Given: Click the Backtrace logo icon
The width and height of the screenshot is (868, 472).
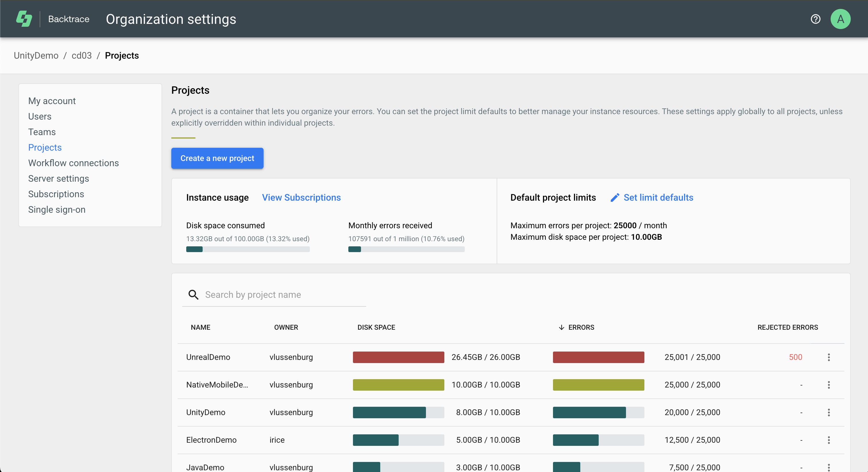Looking at the screenshot, I should pos(24,19).
